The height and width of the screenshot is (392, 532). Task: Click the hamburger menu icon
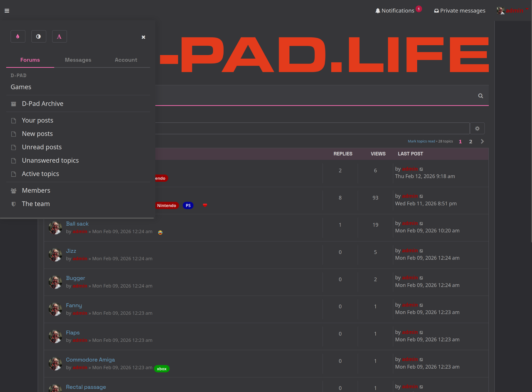7,11
